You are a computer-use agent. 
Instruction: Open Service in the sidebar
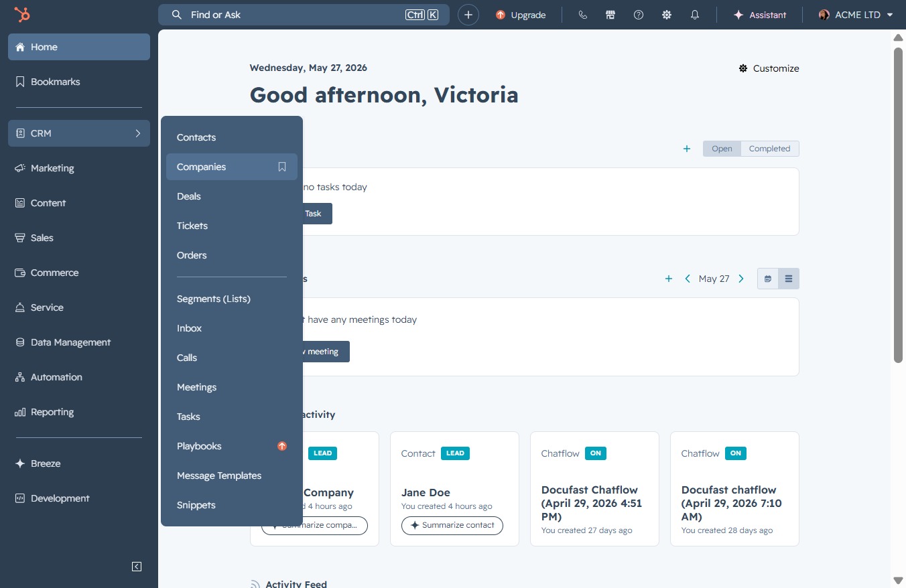pyautogui.click(x=79, y=307)
